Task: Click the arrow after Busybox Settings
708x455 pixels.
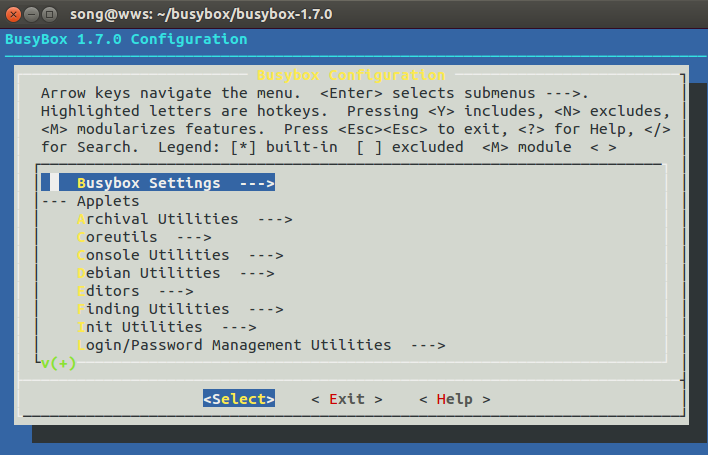Action: [x=256, y=183]
